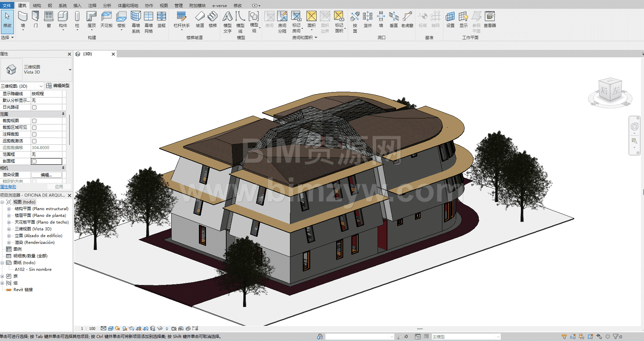Select the 模型文字 (Model Text) tool
This screenshot has width=644, height=341.
coord(228,22)
